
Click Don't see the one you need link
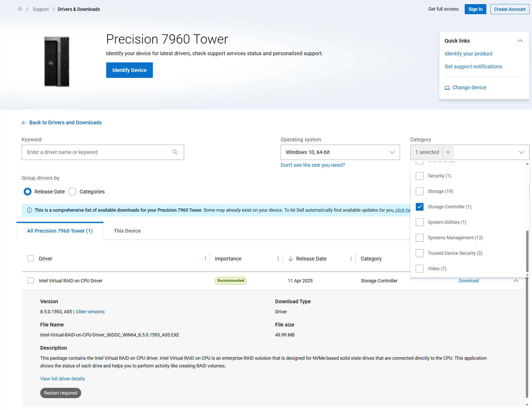pyautogui.click(x=313, y=165)
